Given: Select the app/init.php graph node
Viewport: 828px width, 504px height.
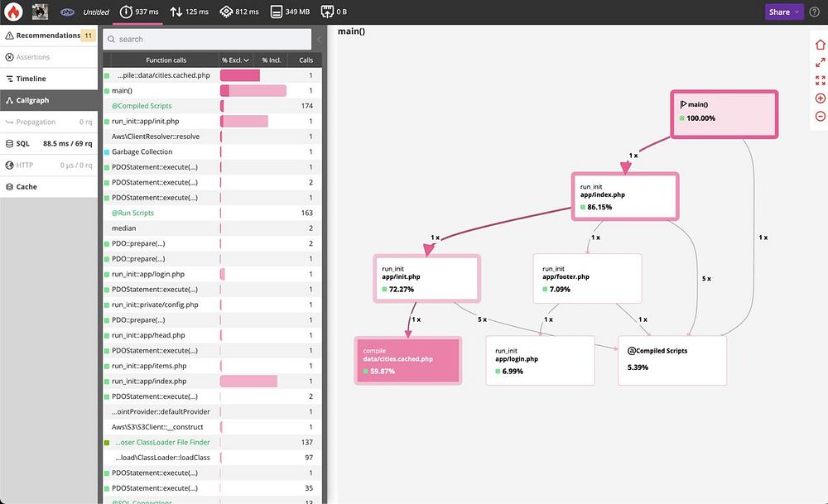Looking at the screenshot, I should (426, 279).
